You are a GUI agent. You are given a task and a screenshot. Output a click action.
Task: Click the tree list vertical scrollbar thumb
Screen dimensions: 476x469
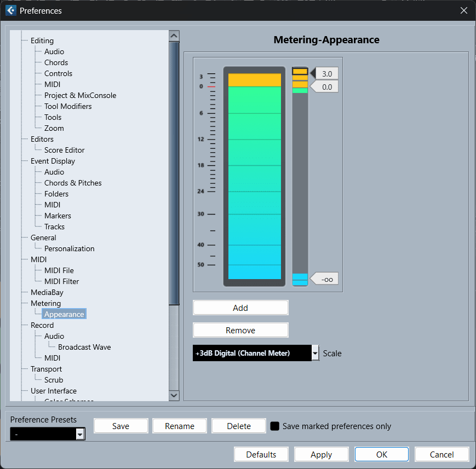(x=174, y=172)
